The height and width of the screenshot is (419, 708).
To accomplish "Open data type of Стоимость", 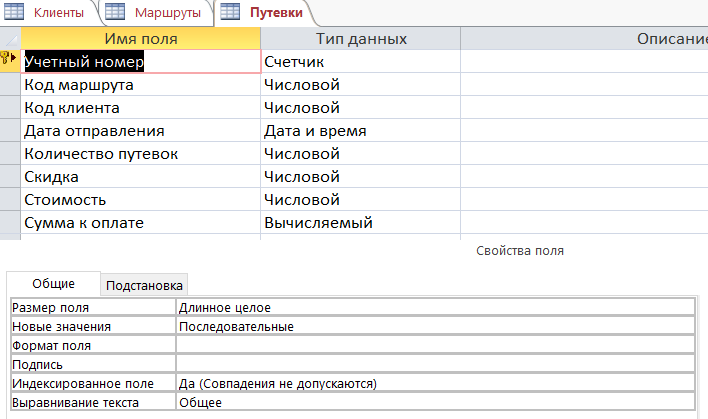I will pyautogui.click(x=361, y=200).
